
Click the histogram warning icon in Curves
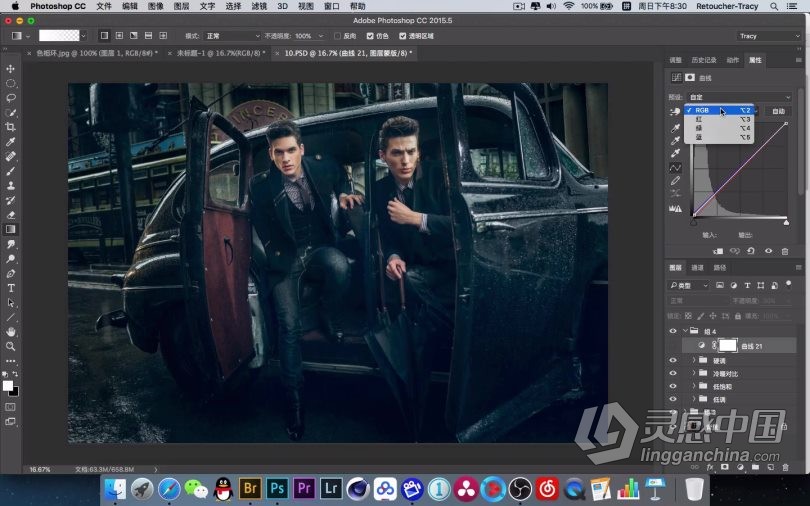tap(675, 209)
